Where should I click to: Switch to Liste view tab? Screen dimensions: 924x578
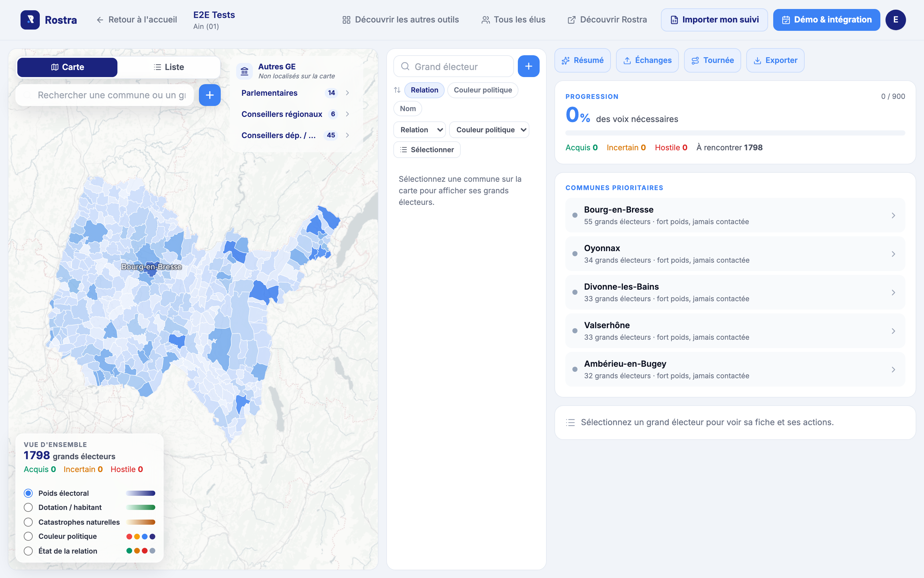tap(168, 67)
